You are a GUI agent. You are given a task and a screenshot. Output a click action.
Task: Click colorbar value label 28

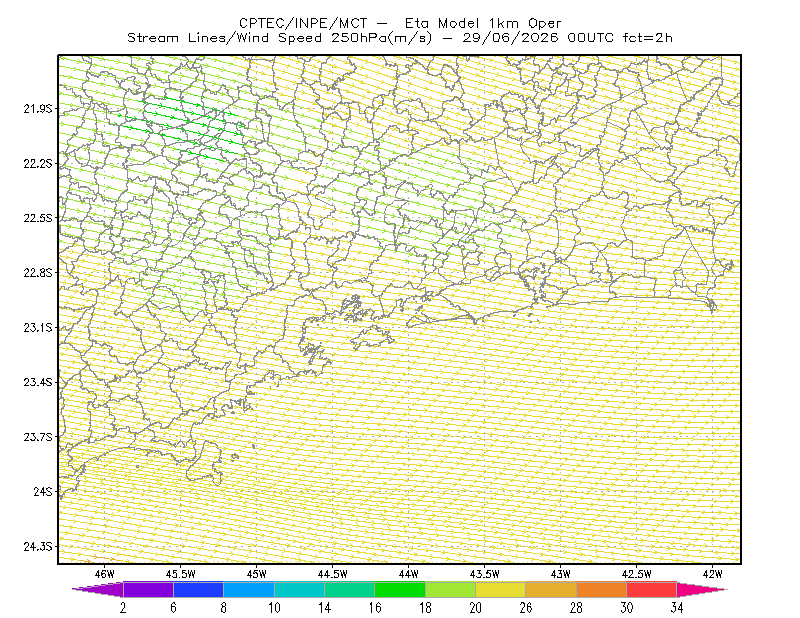576,608
